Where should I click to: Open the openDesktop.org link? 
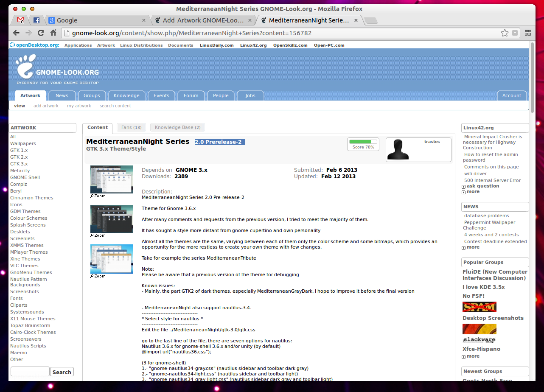[x=34, y=45]
